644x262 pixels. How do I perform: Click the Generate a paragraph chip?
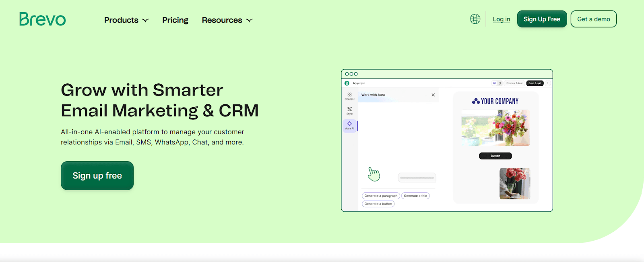(381, 196)
